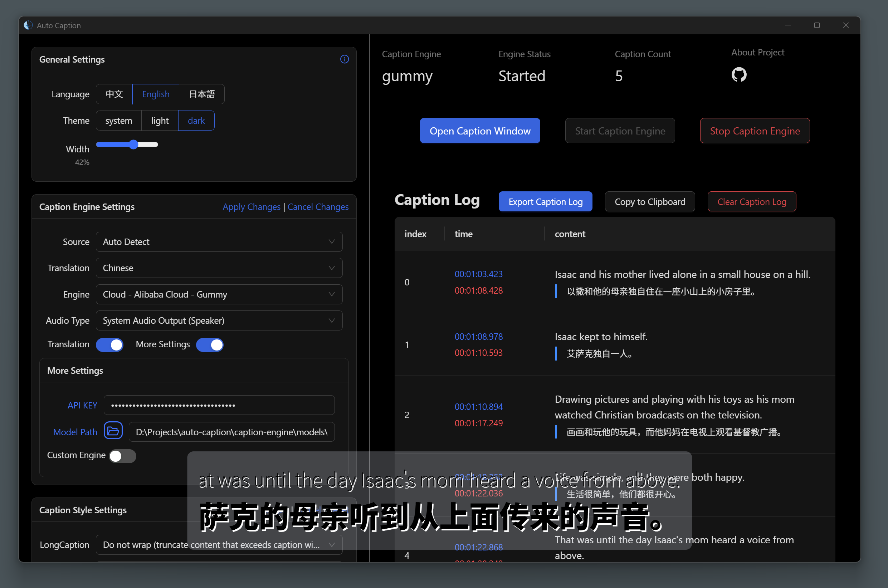Click the Model Path folder icon
The image size is (888, 588).
tap(113, 431)
